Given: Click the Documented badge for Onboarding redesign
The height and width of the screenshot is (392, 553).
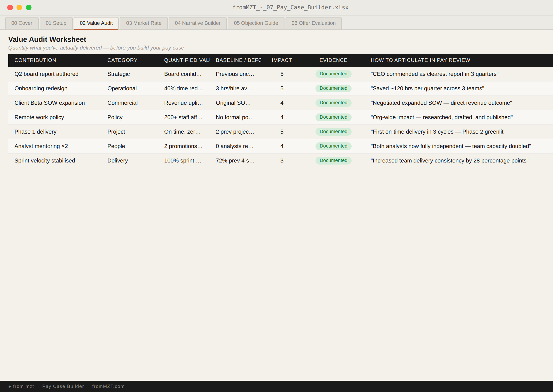Looking at the screenshot, I should click(x=333, y=88).
